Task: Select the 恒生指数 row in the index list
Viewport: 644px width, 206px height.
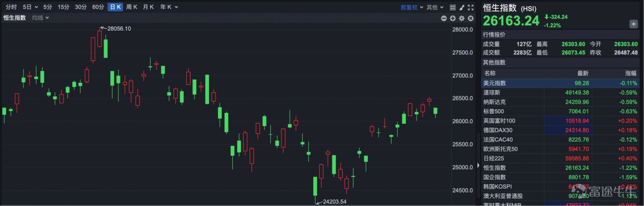Action: pyautogui.click(x=560, y=168)
